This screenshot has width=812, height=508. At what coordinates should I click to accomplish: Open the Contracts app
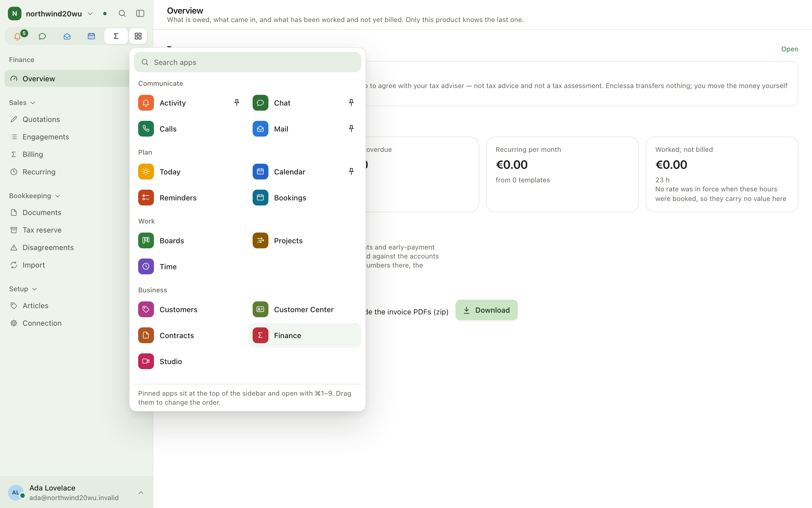point(190,335)
